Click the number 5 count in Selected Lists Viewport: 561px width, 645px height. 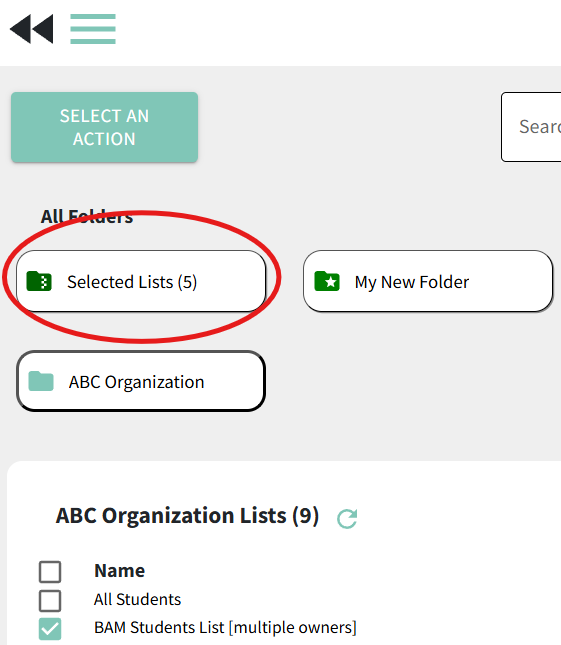(188, 282)
